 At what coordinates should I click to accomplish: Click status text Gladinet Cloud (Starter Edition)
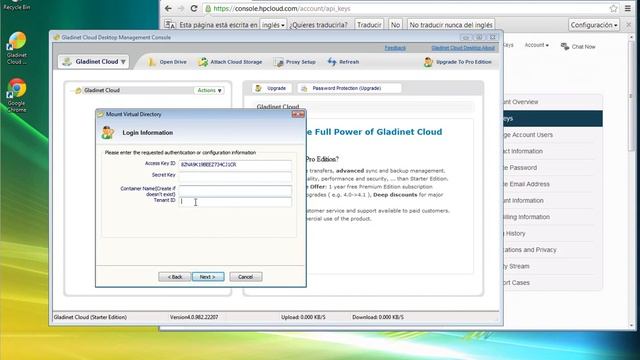[x=90, y=317]
